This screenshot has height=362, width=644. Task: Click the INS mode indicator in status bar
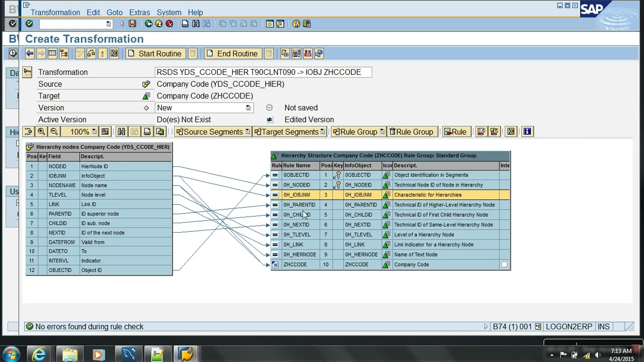[x=603, y=327]
